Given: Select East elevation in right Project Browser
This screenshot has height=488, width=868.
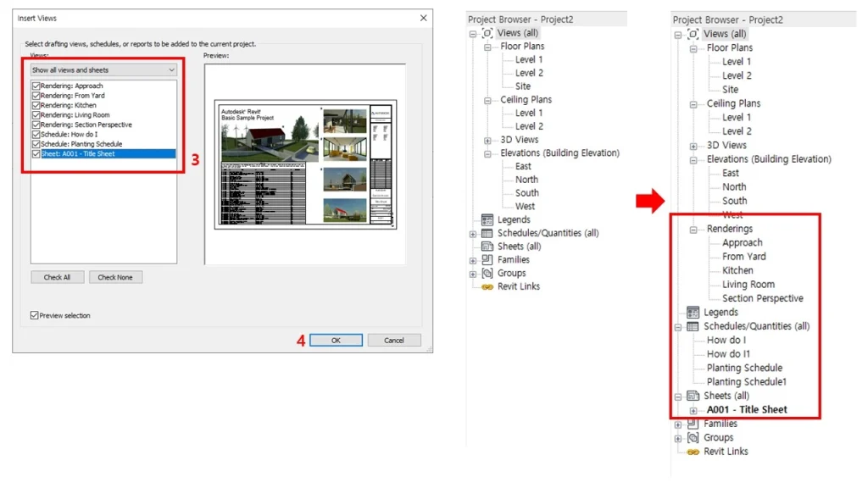Looking at the screenshot, I should click(x=730, y=173).
